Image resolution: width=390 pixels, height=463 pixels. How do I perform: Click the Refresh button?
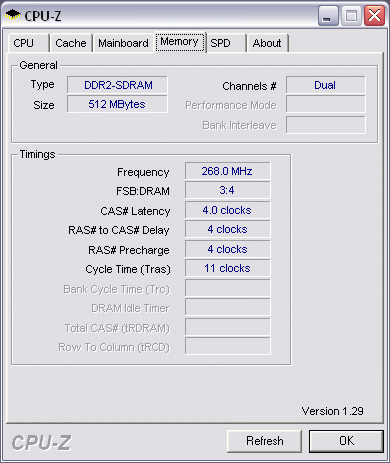(265, 441)
